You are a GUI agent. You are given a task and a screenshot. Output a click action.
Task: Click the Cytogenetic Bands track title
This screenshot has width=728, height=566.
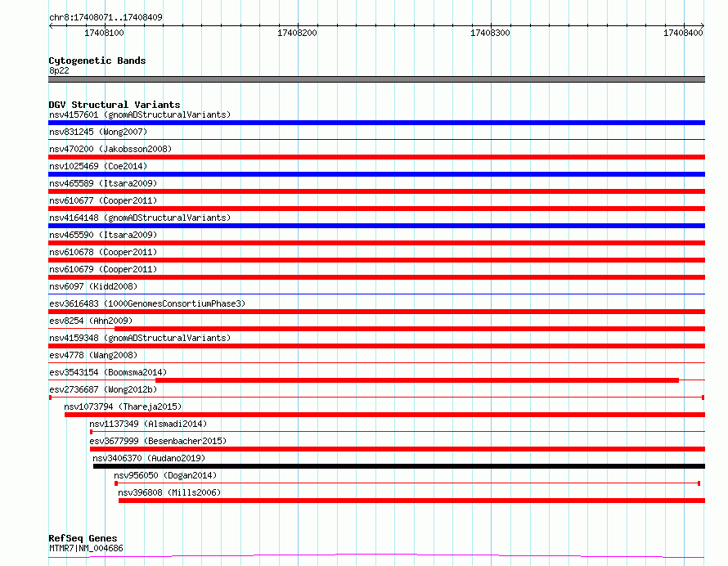[97, 61]
